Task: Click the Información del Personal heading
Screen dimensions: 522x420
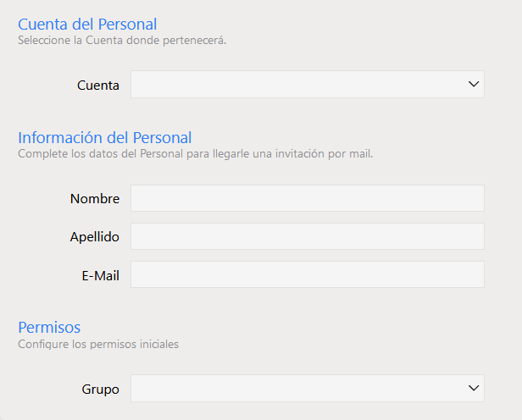Action: (x=105, y=137)
